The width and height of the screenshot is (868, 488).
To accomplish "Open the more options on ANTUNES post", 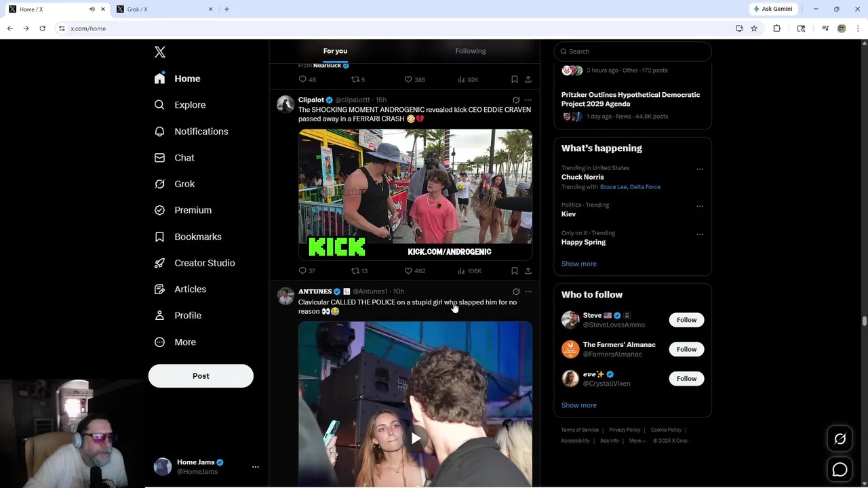I will click(528, 291).
